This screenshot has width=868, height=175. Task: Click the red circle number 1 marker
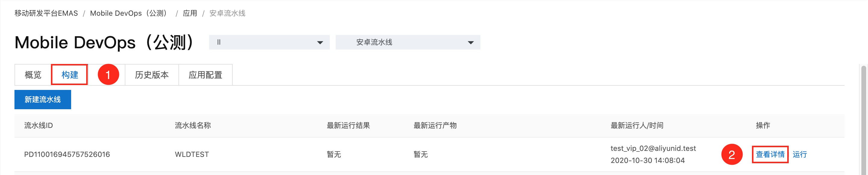108,75
